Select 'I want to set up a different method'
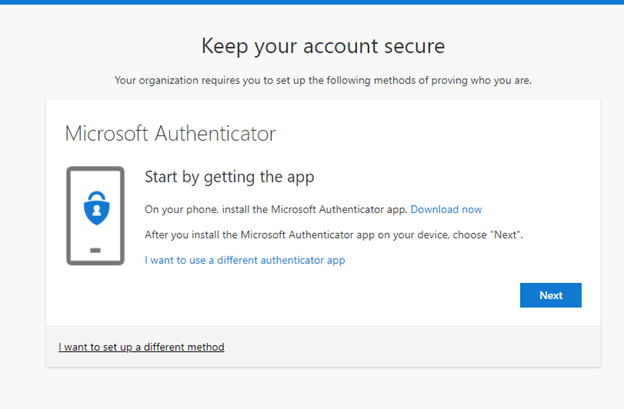The height and width of the screenshot is (409, 624). [141, 347]
